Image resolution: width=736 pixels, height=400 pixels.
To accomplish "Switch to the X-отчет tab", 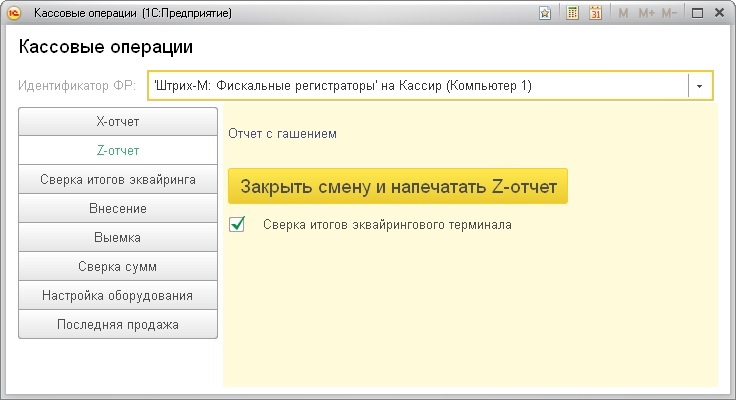I will pos(117,122).
